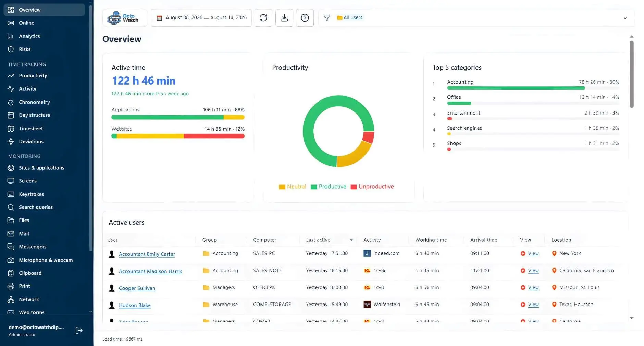The image size is (644, 346).
Task: Click the Neutral legend swatch
Action: tap(282, 187)
